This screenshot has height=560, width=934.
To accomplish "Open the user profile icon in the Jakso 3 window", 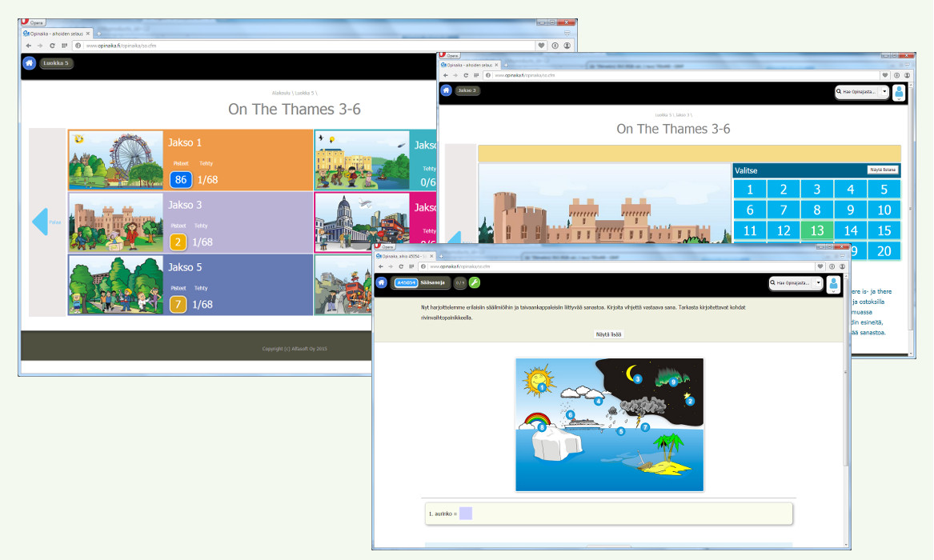I will pyautogui.click(x=899, y=92).
